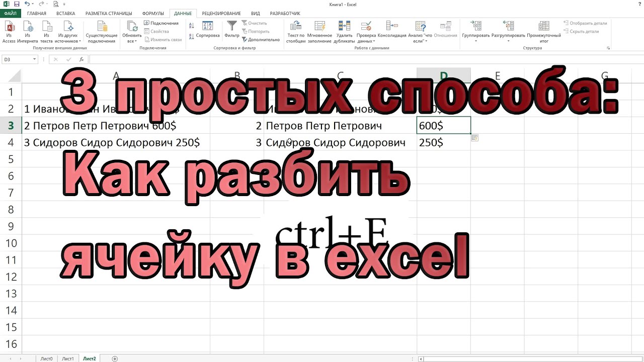Toggle the Фильтр funnel
Viewport: 644px width, 362px height.
point(232,30)
